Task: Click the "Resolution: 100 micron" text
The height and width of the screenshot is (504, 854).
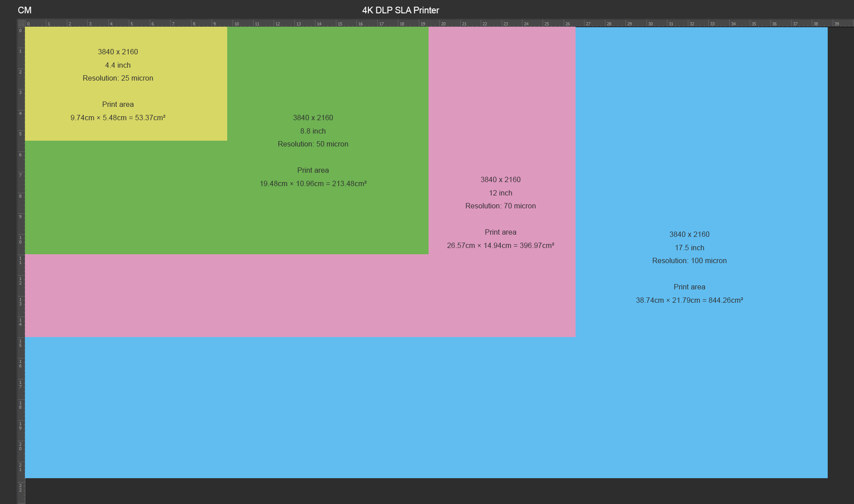Action: point(689,260)
